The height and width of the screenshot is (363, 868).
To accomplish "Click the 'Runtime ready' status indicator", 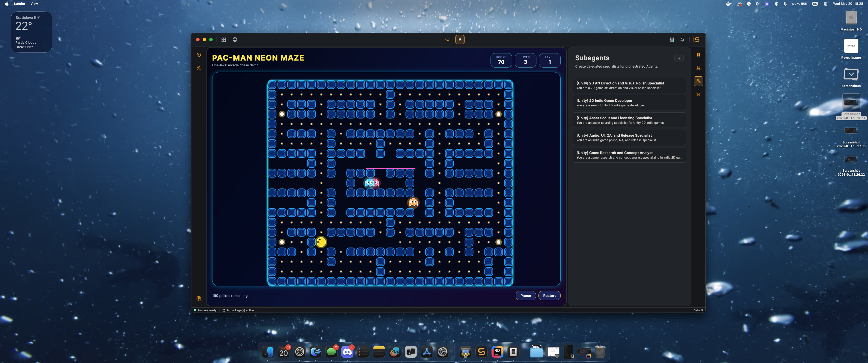I will pos(205,311).
